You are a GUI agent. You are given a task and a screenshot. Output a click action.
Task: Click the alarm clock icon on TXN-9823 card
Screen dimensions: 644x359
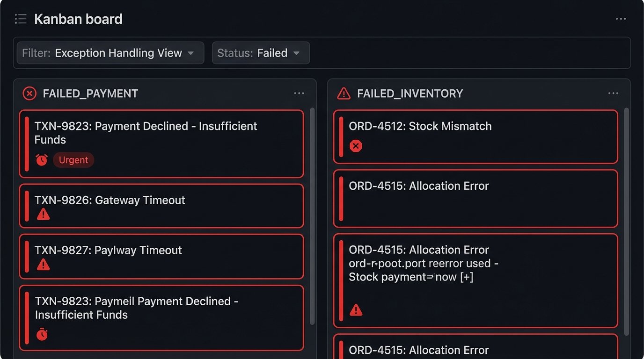pyautogui.click(x=42, y=160)
